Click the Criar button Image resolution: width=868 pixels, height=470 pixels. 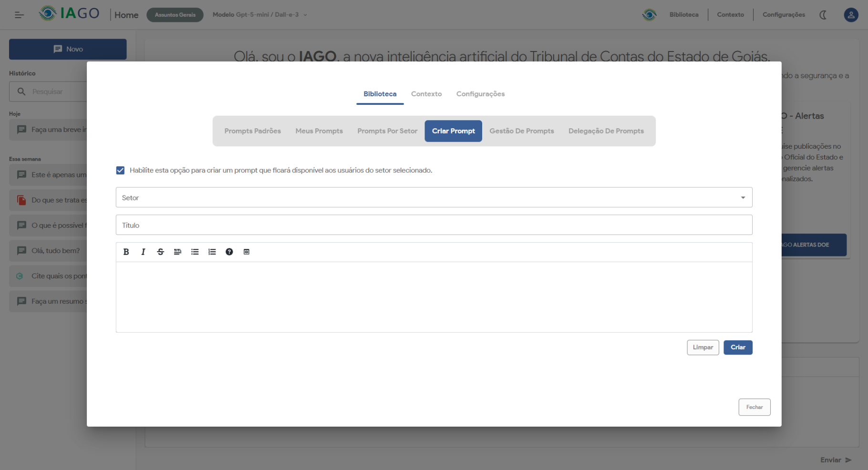coord(737,347)
